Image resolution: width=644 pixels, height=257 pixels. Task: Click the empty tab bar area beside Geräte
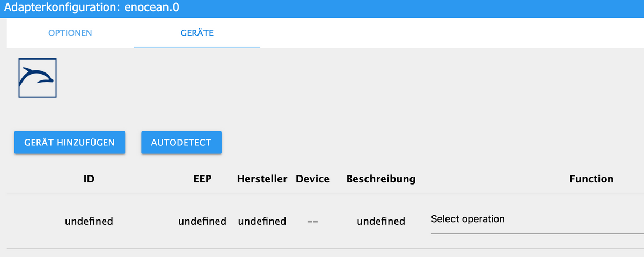tap(451, 33)
